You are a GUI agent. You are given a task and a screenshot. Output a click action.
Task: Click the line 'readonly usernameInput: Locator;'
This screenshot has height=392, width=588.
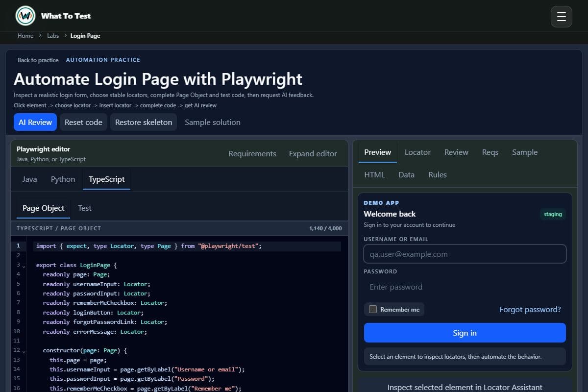97,284
